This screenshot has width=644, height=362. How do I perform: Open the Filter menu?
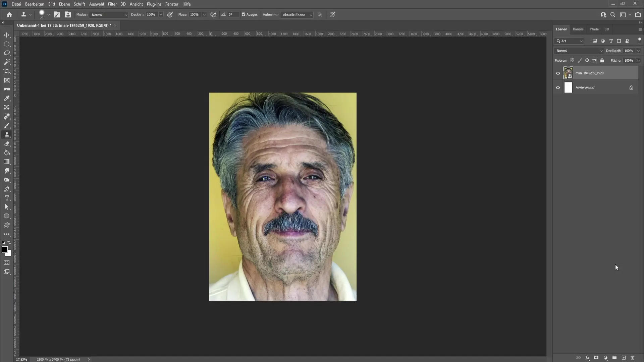[x=112, y=4]
